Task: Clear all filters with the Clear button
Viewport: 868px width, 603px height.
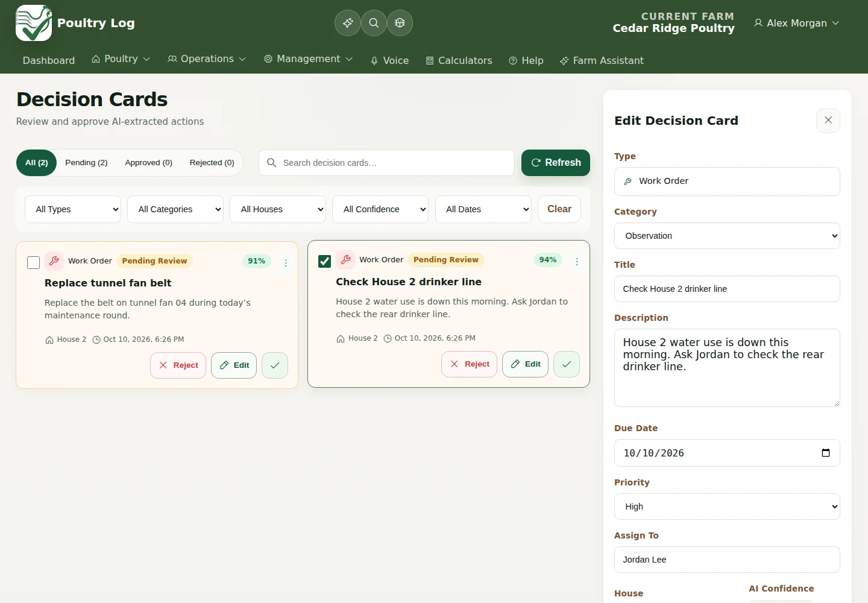Action: 559,209
